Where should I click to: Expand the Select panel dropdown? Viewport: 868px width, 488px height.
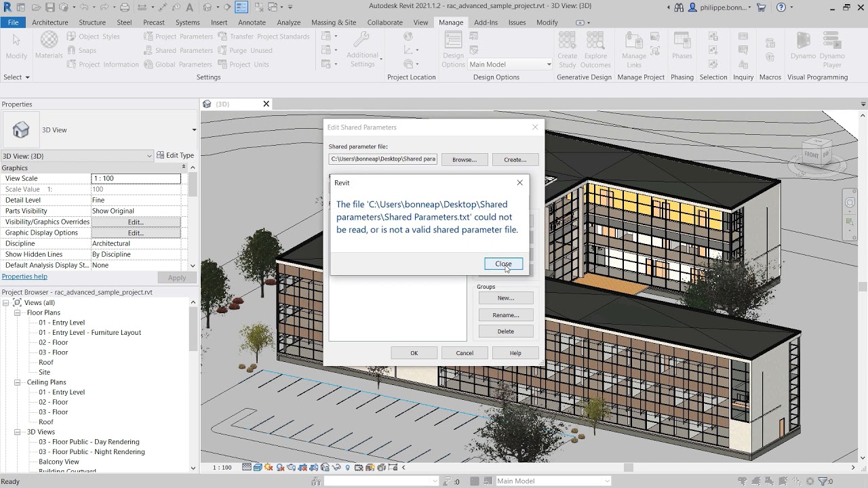(x=16, y=77)
